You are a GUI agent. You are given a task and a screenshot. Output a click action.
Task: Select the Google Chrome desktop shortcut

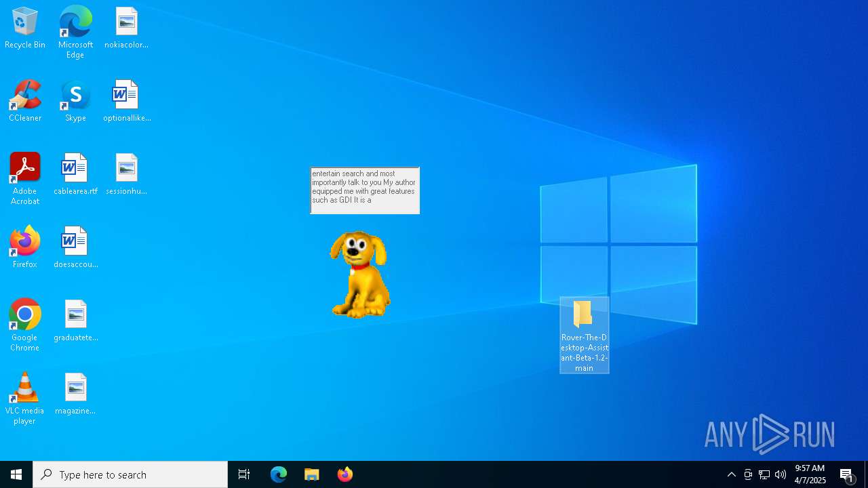(25, 325)
